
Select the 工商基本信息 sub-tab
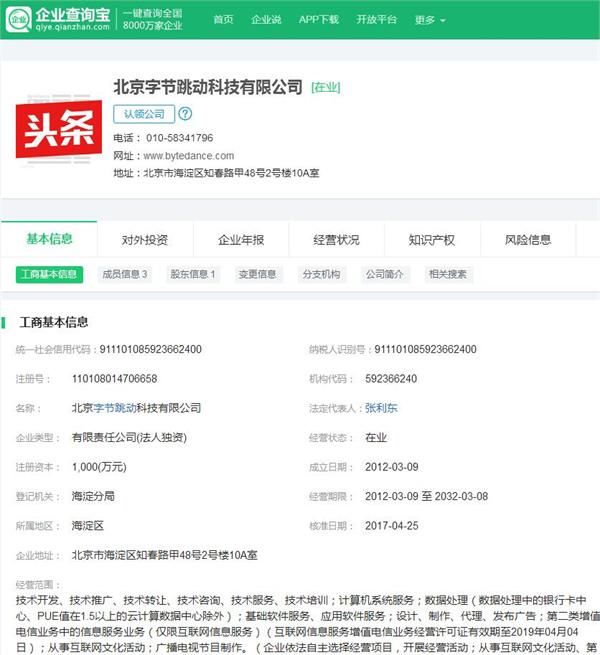tap(49, 274)
